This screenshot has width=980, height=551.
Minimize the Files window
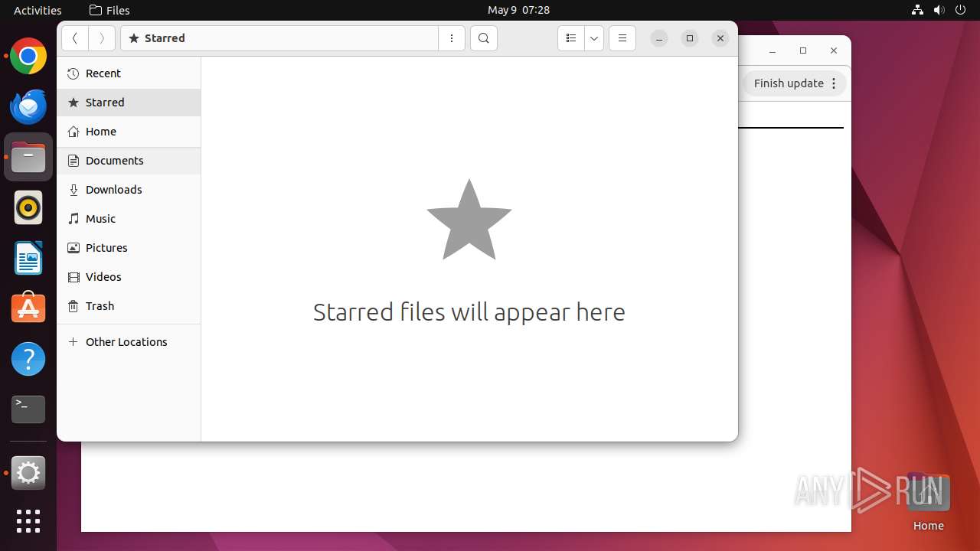(659, 38)
